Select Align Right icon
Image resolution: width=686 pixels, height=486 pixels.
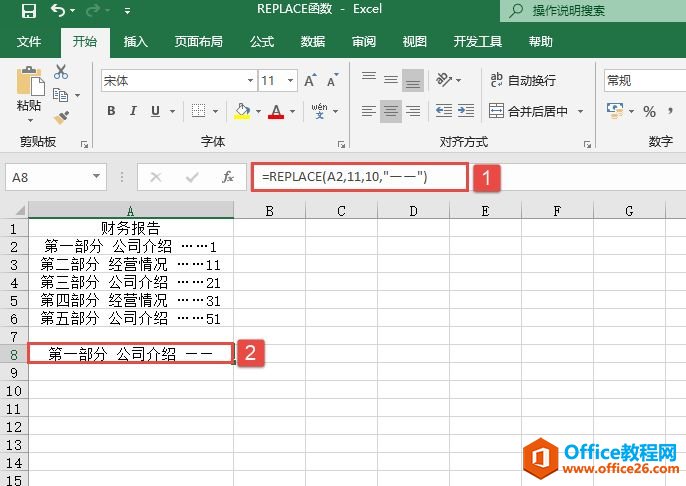[413, 111]
